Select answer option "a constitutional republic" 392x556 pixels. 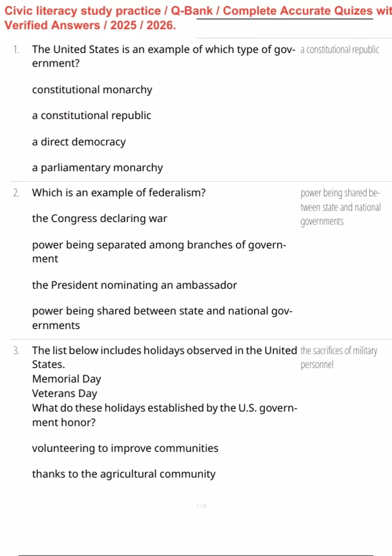pyautogui.click(x=91, y=115)
